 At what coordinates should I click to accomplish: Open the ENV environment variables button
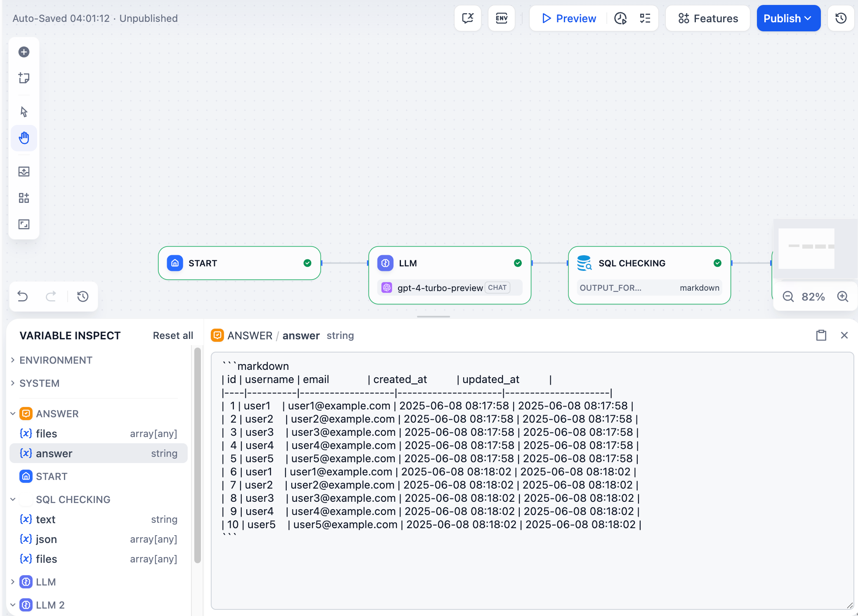pos(502,18)
